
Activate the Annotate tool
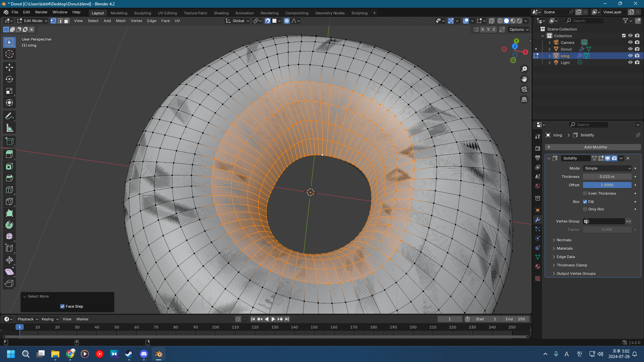click(x=9, y=116)
